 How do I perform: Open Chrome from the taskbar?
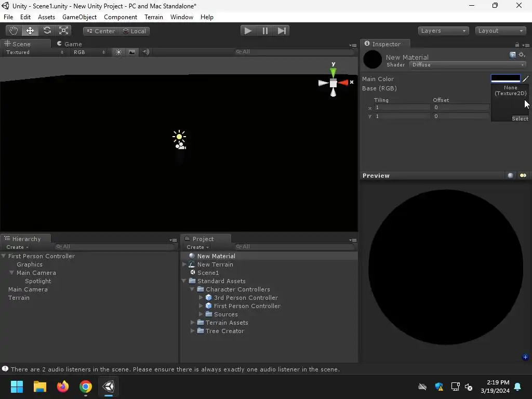click(86, 387)
